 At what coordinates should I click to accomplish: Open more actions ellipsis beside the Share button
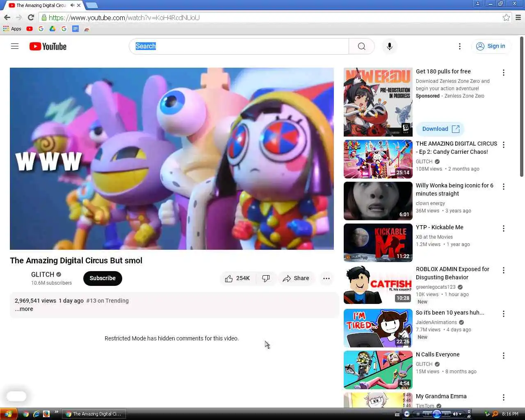(x=326, y=278)
